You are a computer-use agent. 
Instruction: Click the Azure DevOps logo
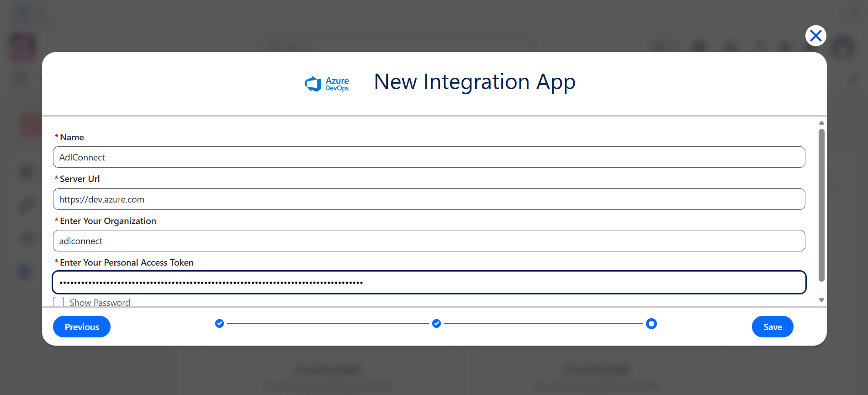pyautogui.click(x=327, y=84)
